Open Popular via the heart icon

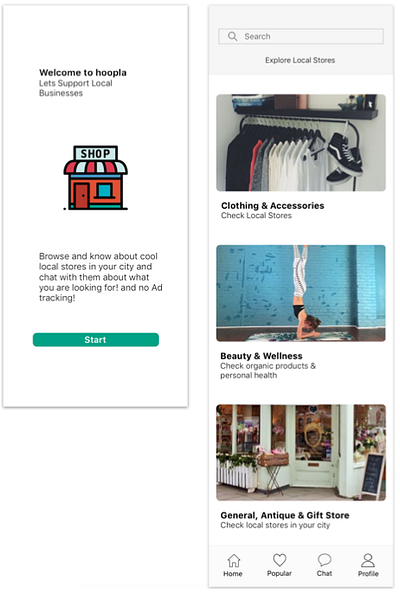coord(280,560)
